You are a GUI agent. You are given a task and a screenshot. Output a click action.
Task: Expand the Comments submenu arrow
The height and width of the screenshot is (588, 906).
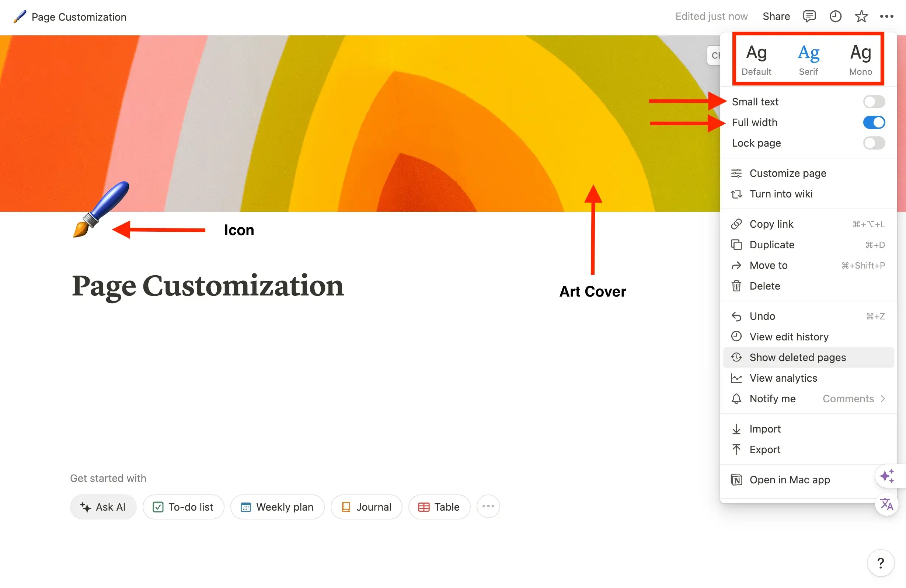click(885, 398)
